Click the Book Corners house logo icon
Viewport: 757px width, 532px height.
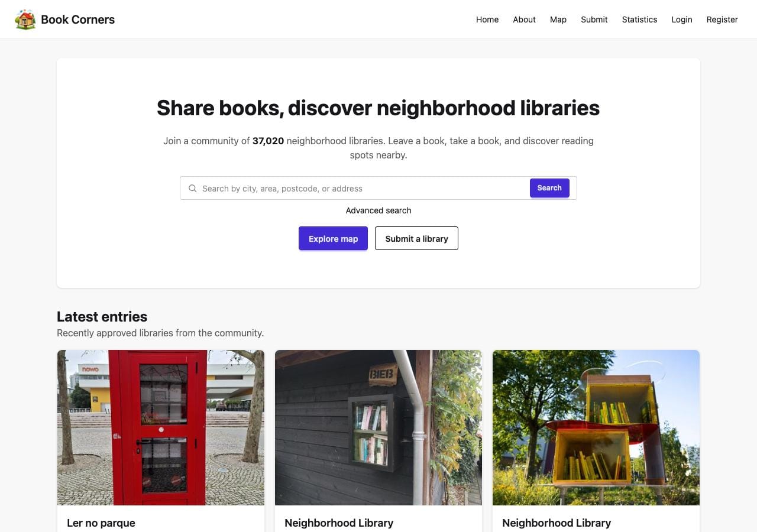[25, 20]
